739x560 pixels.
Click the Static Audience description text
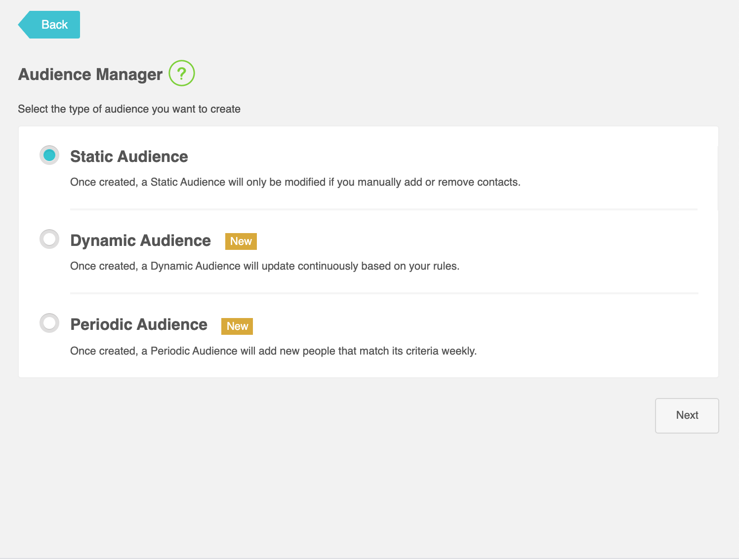(x=295, y=182)
